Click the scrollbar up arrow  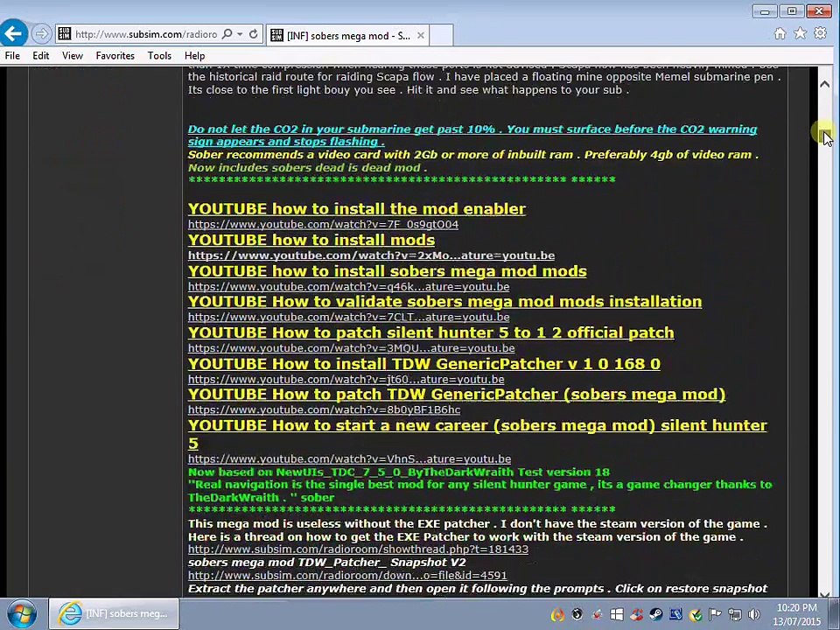[x=824, y=84]
